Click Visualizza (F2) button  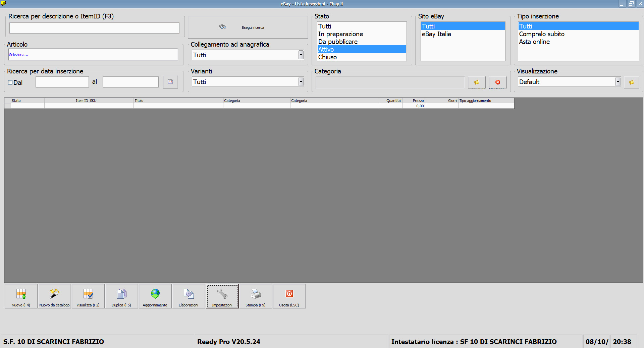pyautogui.click(x=88, y=296)
